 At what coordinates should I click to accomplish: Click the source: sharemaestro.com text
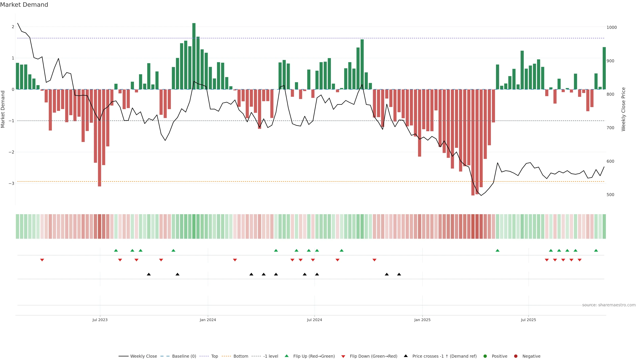pyautogui.click(x=609, y=305)
